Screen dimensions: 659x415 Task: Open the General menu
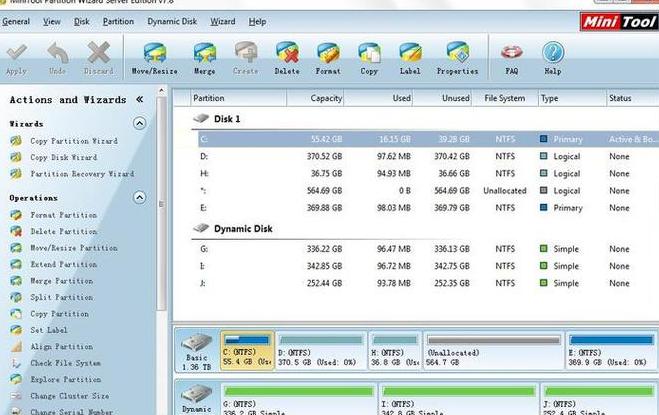click(x=16, y=21)
